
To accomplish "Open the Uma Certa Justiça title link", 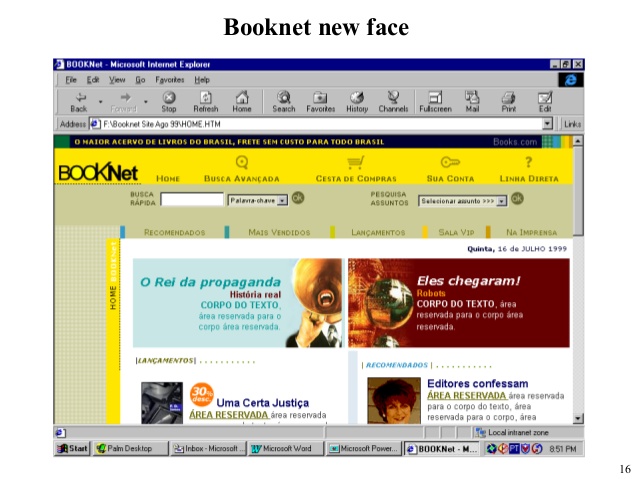I will (262, 403).
